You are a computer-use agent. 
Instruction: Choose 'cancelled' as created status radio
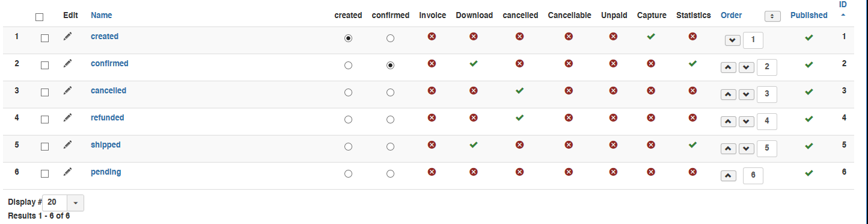[349, 93]
